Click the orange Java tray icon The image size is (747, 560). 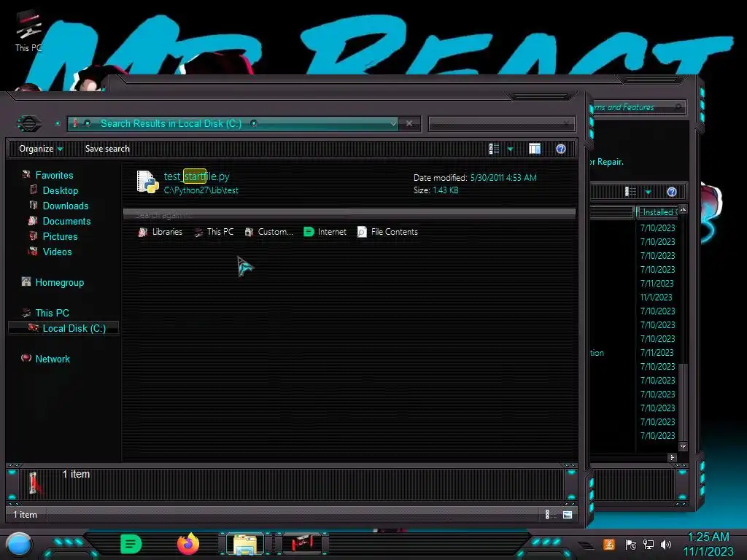pyautogui.click(x=608, y=544)
